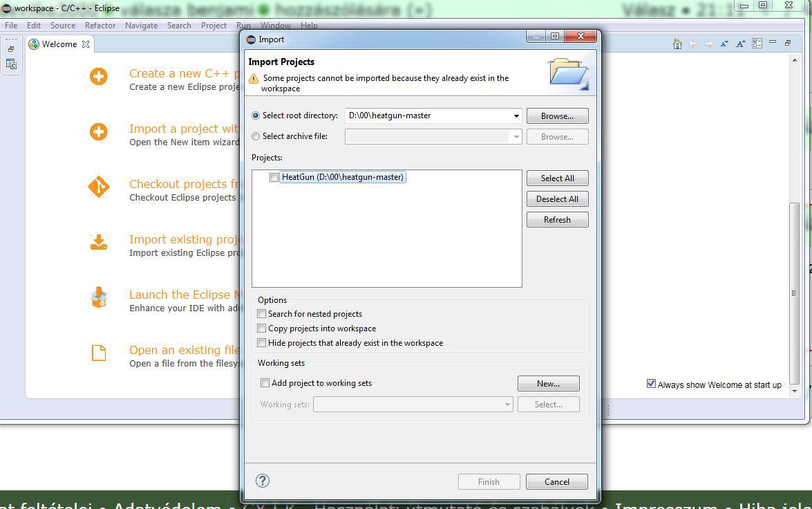The width and height of the screenshot is (812, 509).
Task: Close the Welcome tab with X
Action: tap(86, 44)
